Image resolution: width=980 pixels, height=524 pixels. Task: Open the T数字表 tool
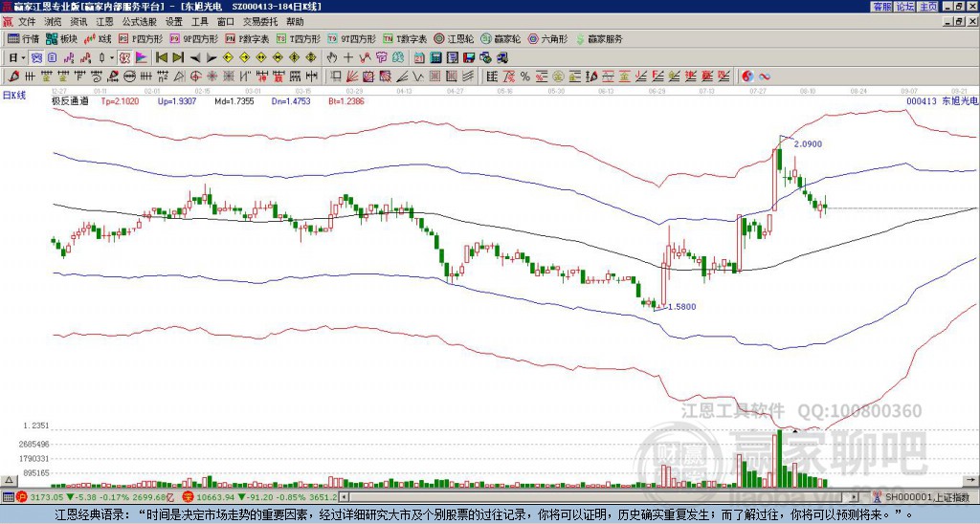pos(405,38)
